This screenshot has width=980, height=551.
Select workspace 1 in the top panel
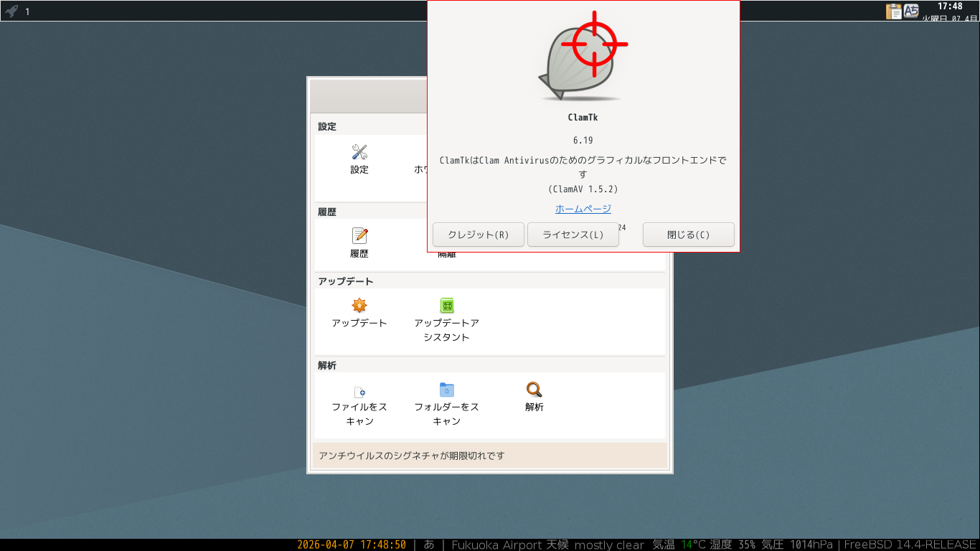tap(27, 11)
